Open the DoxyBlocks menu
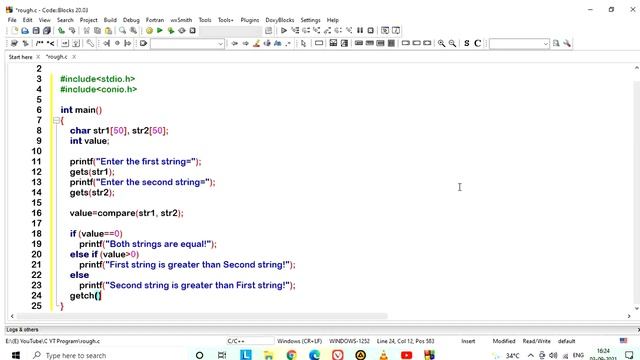 pos(280,20)
